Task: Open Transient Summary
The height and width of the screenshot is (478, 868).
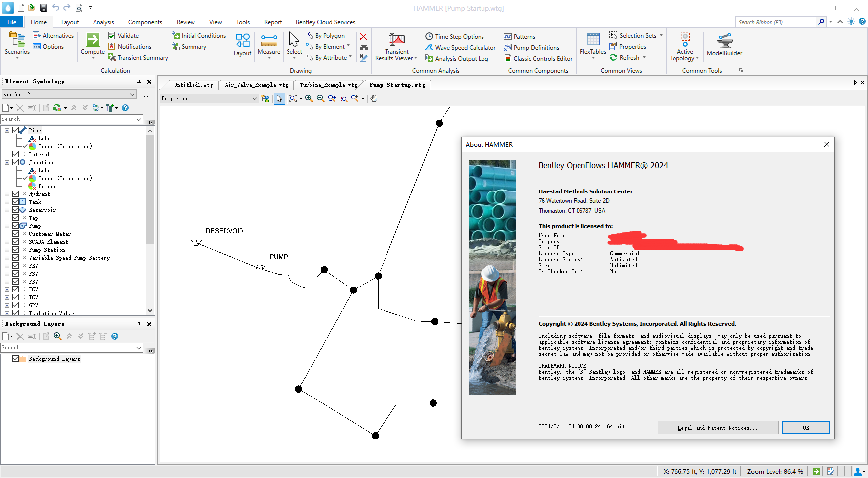Action: tap(138, 58)
